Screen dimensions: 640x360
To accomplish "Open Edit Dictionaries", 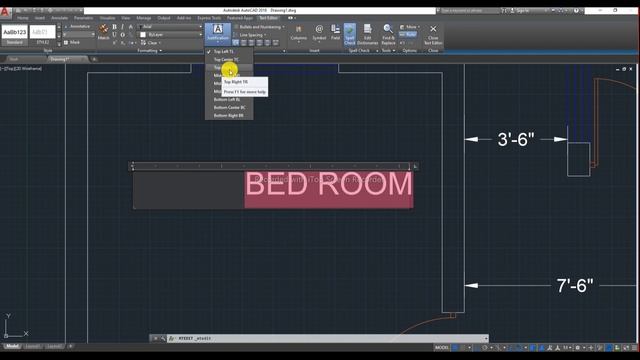I will tap(367, 34).
